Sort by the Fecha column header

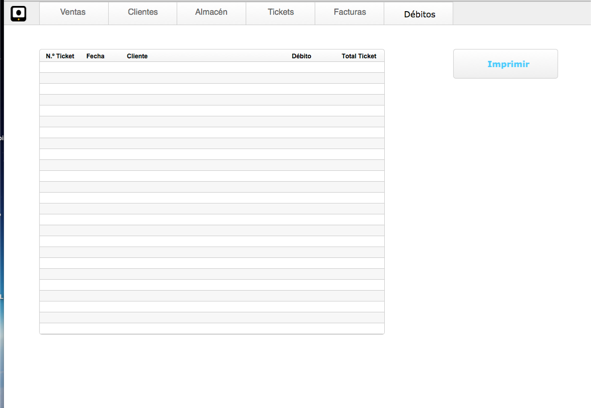(95, 56)
